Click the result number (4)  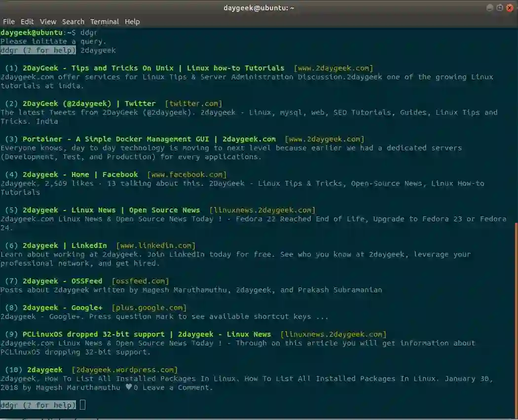(11, 175)
